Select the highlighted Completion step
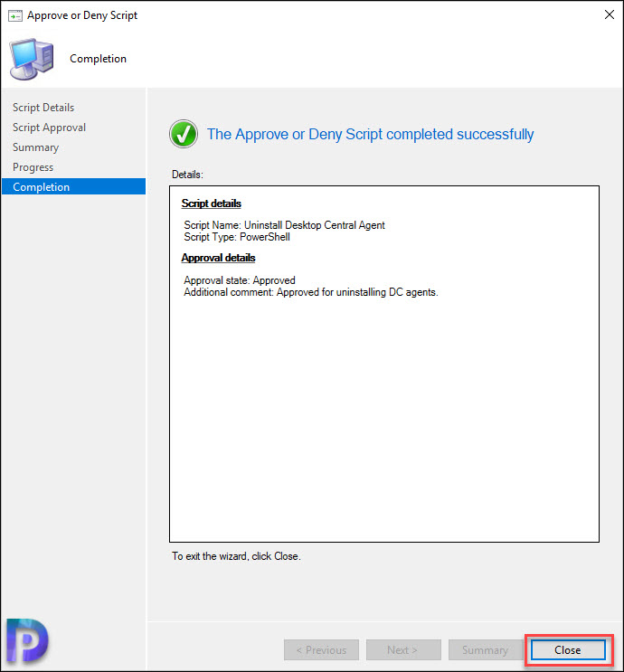624x672 pixels. click(74, 187)
